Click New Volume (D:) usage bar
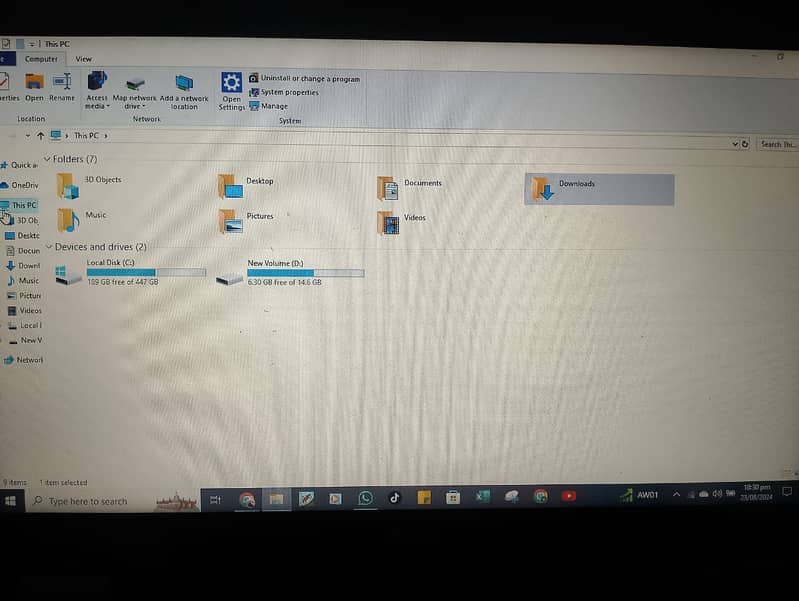The image size is (799, 601). point(306,273)
